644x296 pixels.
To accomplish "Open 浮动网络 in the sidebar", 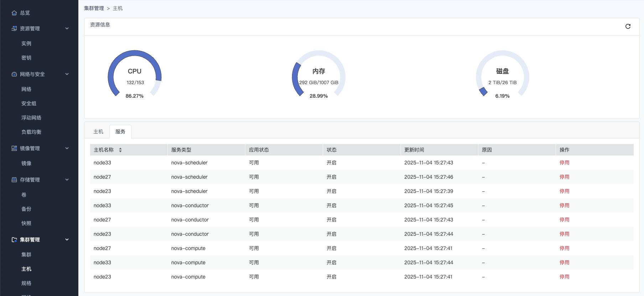I will 31,118.
